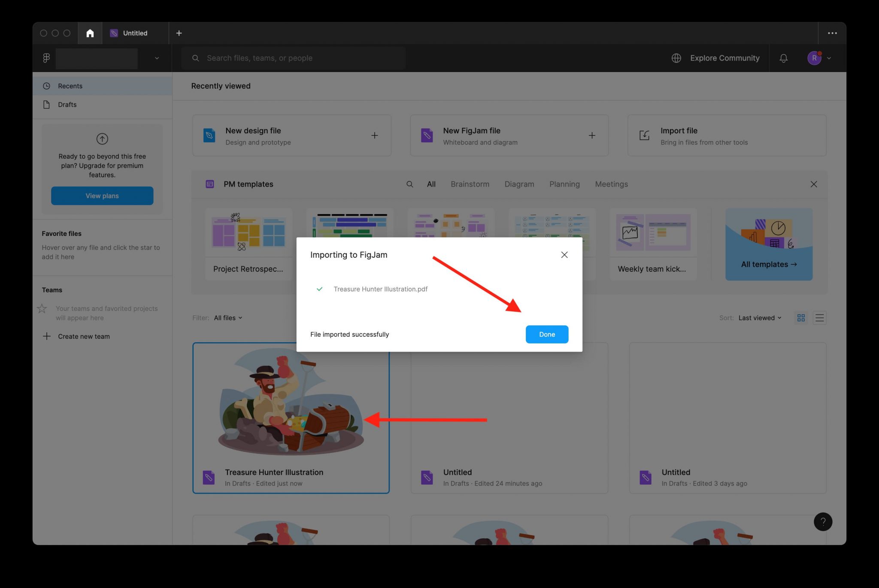The height and width of the screenshot is (588, 879).
Task: Click the Done button in the import dialog
Action: click(x=547, y=334)
